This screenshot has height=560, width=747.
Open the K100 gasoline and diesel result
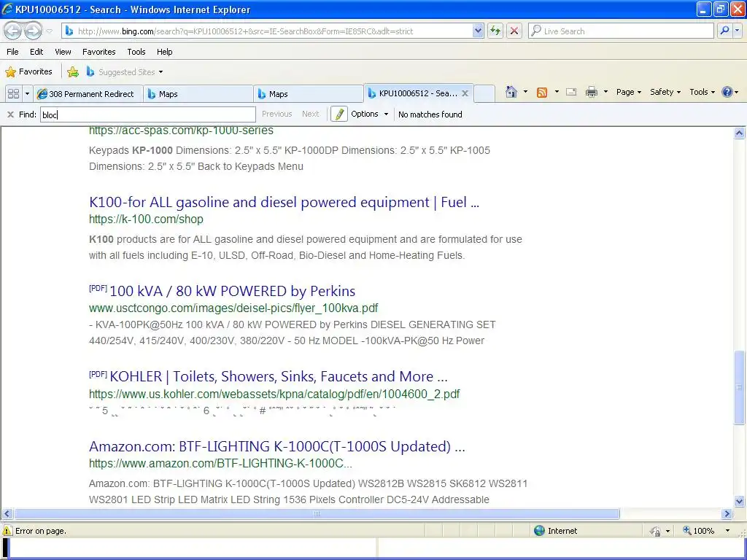pyautogui.click(x=284, y=203)
